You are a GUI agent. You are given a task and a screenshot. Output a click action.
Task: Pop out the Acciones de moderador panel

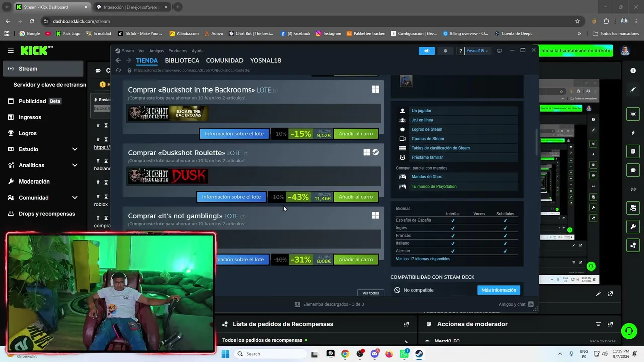610,324
